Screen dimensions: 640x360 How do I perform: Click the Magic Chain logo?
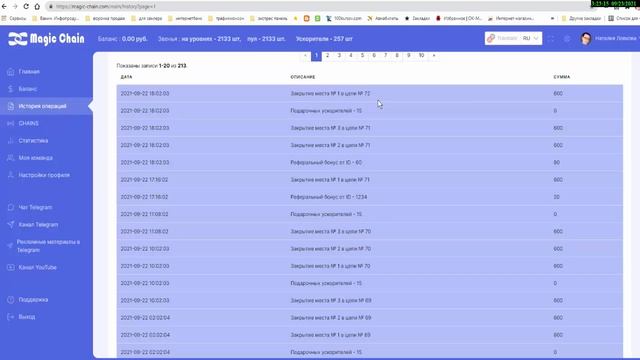click(x=46, y=39)
